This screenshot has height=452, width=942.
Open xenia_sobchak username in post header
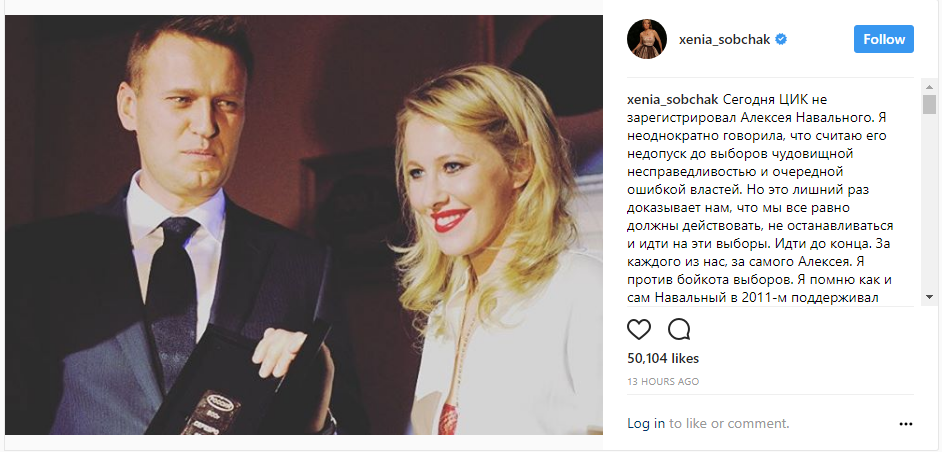[x=722, y=40]
